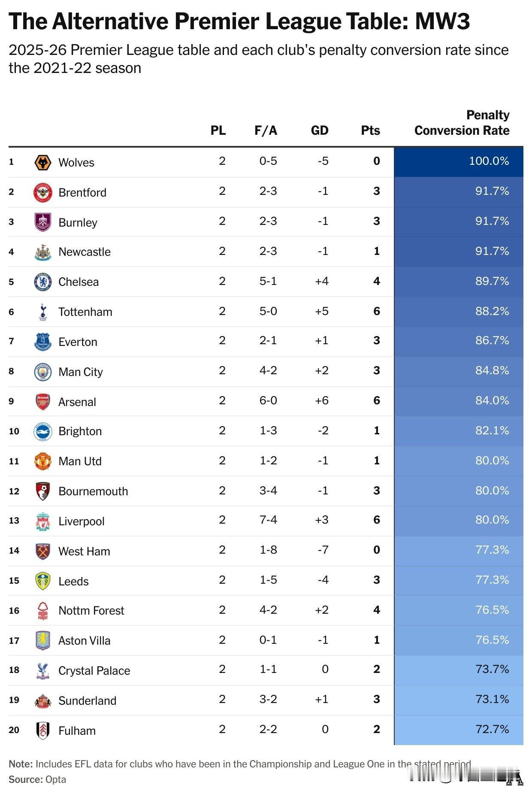Click the Penalty Conversion Rate column header

[462, 123]
